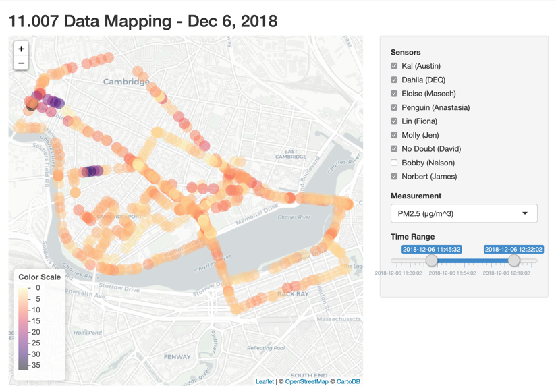Screen dimensions: 556x392
Task: Disable the Norbert (James) sensor
Action: coord(394,177)
